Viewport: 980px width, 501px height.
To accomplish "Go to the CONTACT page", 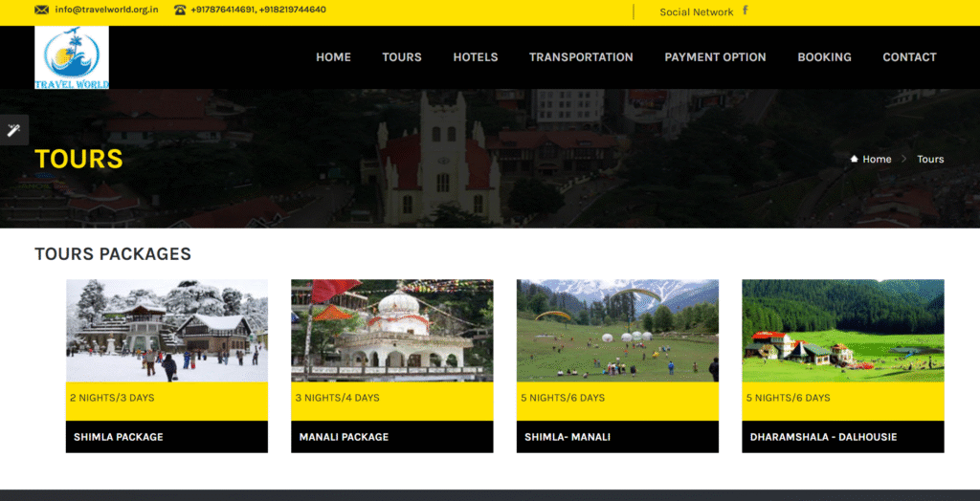I will coord(909,57).
